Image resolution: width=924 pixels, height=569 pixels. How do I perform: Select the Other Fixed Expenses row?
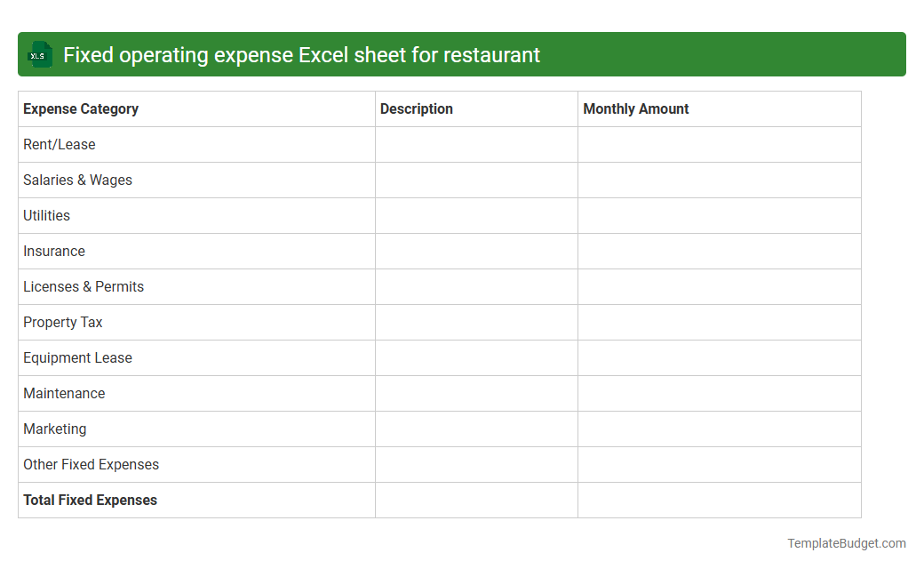pos(91,464)
